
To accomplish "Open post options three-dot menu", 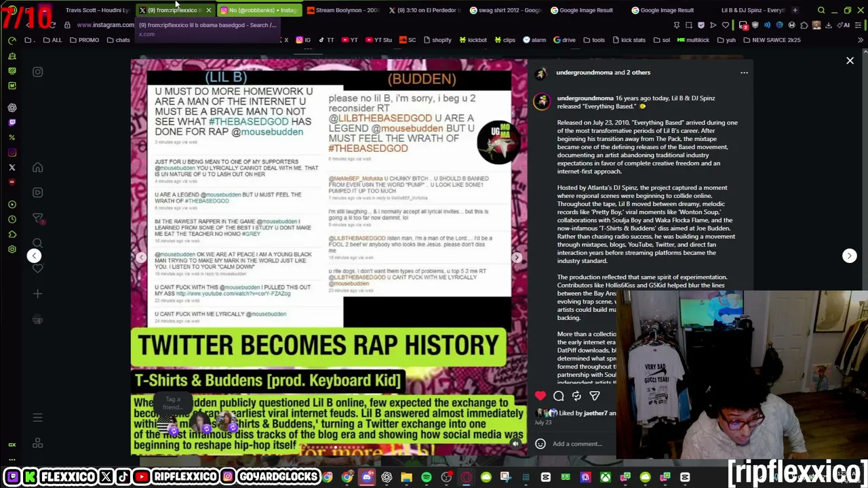I will (744, 73).
